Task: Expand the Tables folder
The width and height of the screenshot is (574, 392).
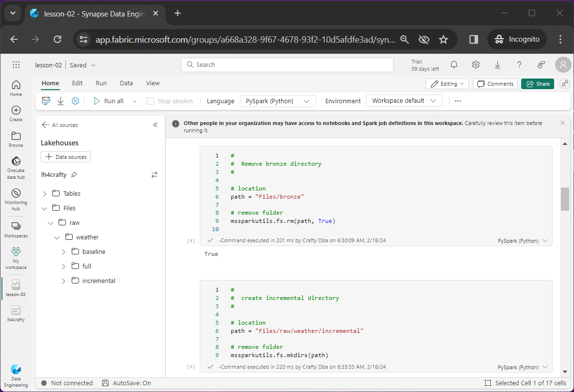Action: coord(45,194)
